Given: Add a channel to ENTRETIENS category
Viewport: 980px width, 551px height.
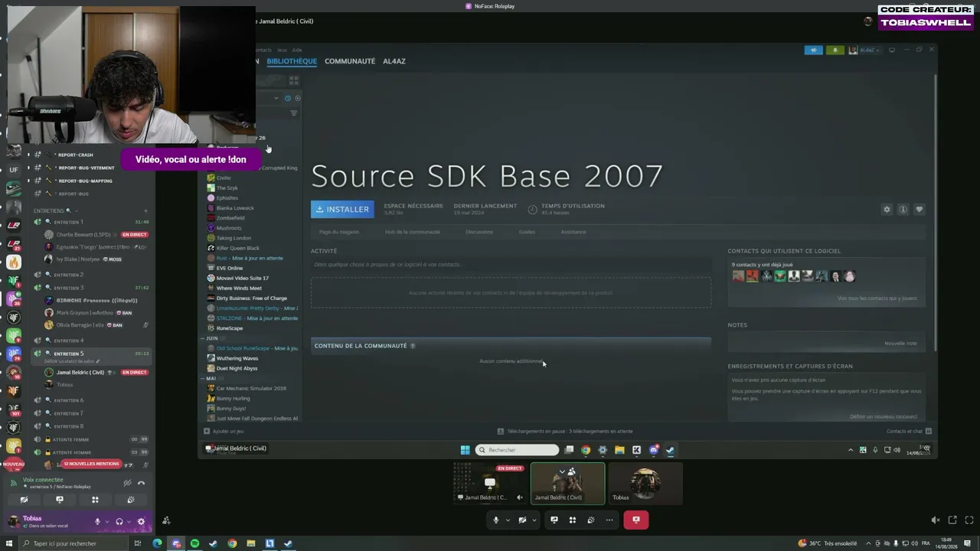Looking at the screenshot, I should 145,210.
